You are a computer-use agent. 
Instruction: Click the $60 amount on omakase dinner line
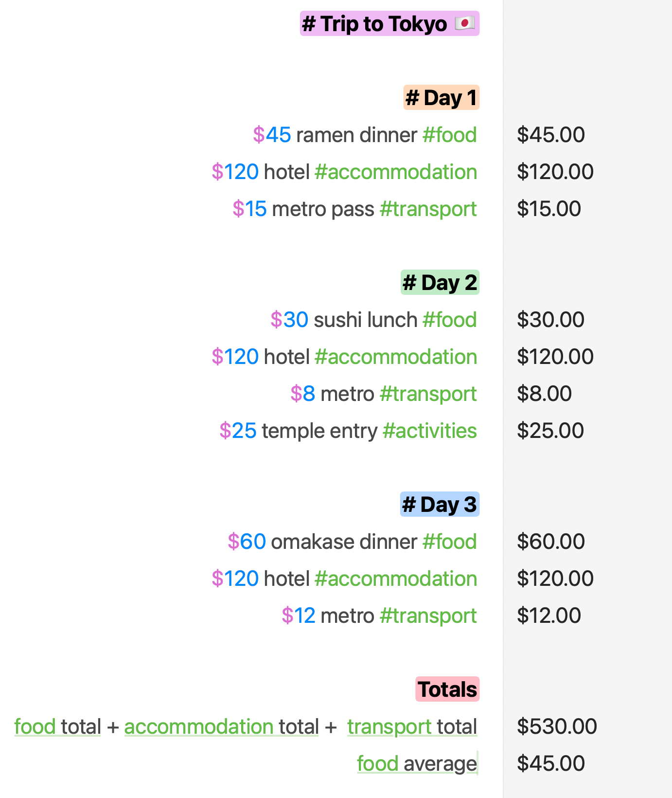click(247, 542)
